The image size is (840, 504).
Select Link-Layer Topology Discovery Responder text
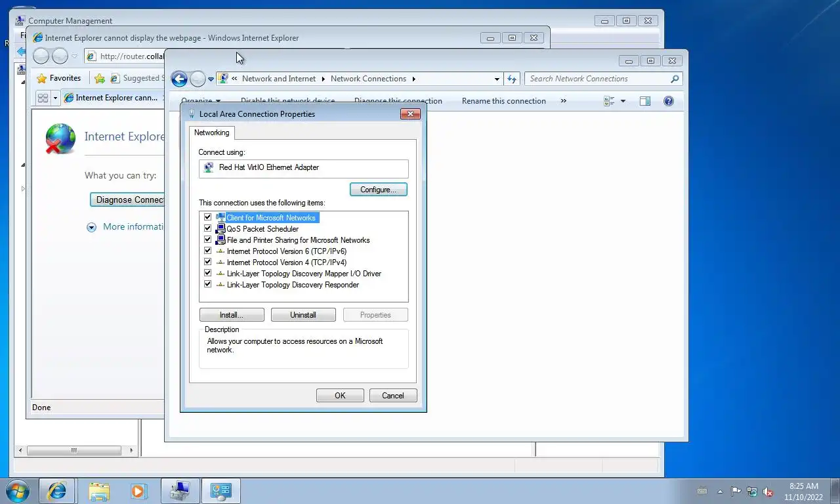pos(293,285)
